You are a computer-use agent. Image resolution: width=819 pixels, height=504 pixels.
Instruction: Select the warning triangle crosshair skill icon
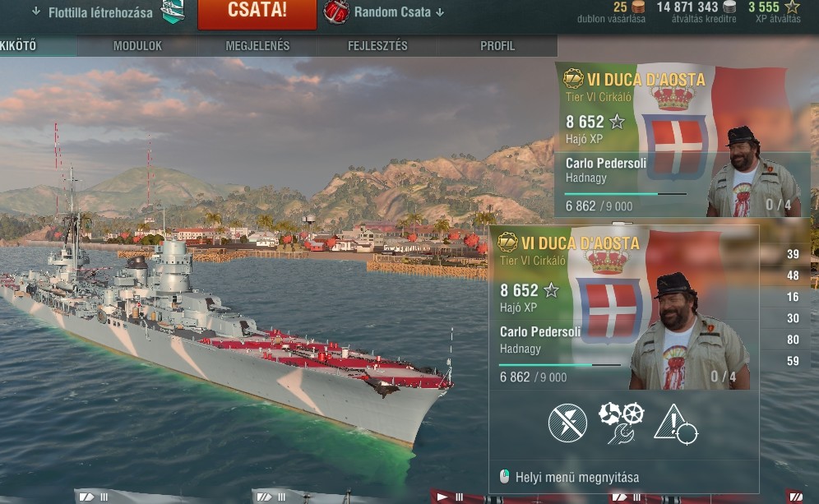coord(676,424)
